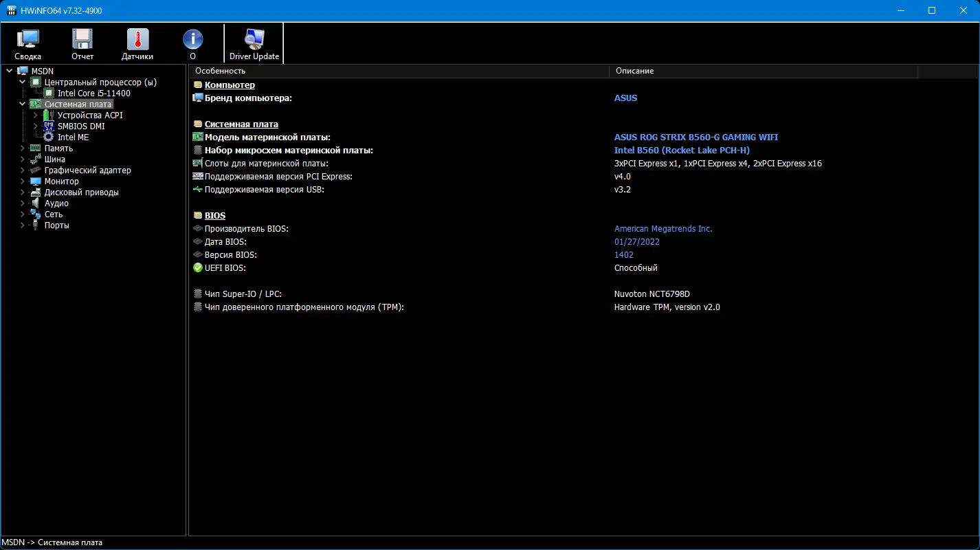Click the American Megatrends Inc. value
980x550 pixels.
point(663,228)
